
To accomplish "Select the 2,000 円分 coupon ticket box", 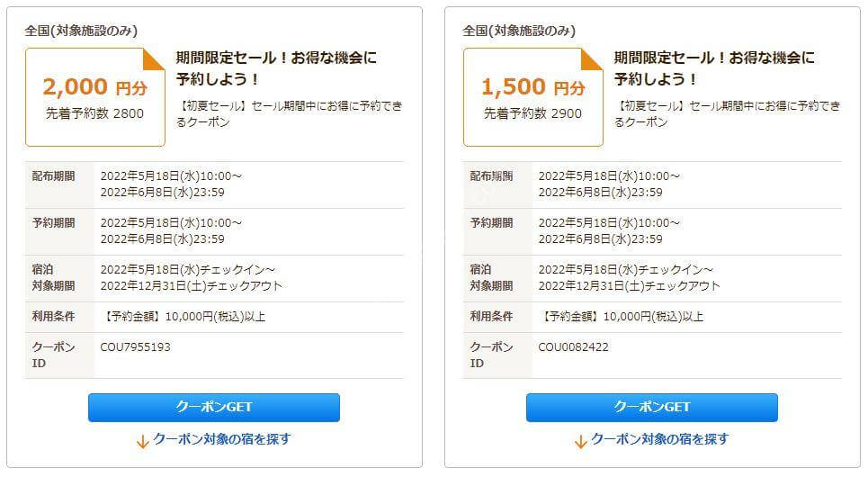I will coord(95,97).
